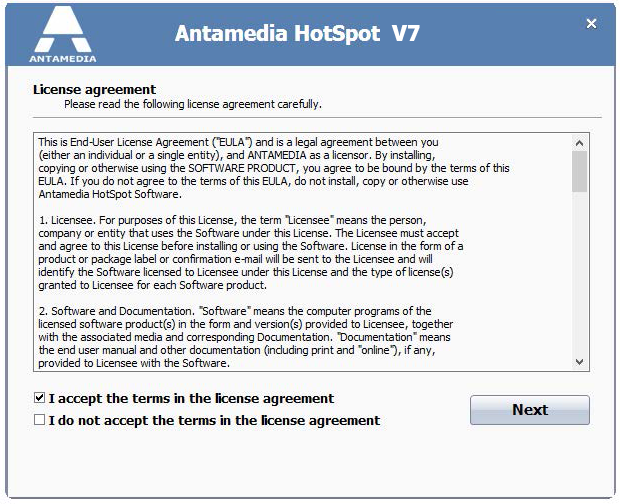Click the opening 'This is End-User License Agreement' paragraph

[274, 168]
